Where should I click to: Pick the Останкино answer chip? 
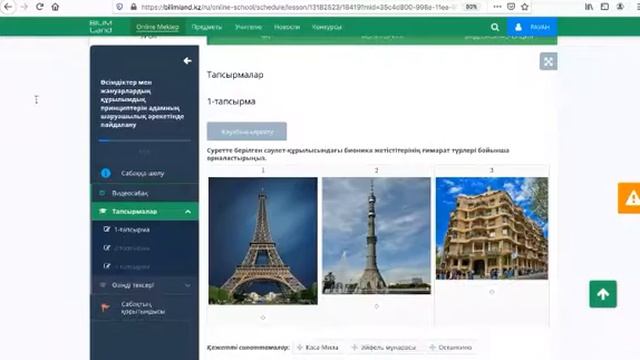click(451, 347)
